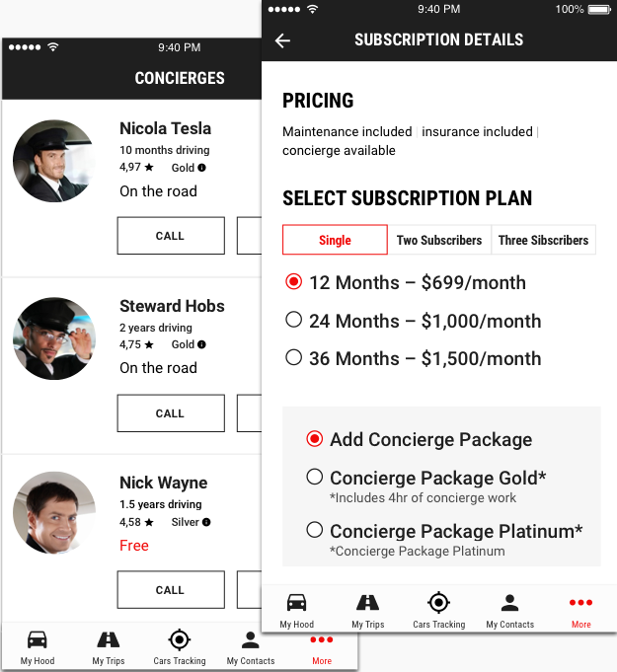Viewport: 617px width, 672px height.
Task: Pick the 36 Months $1,500/month plan
Action: [x=293, y=357]
